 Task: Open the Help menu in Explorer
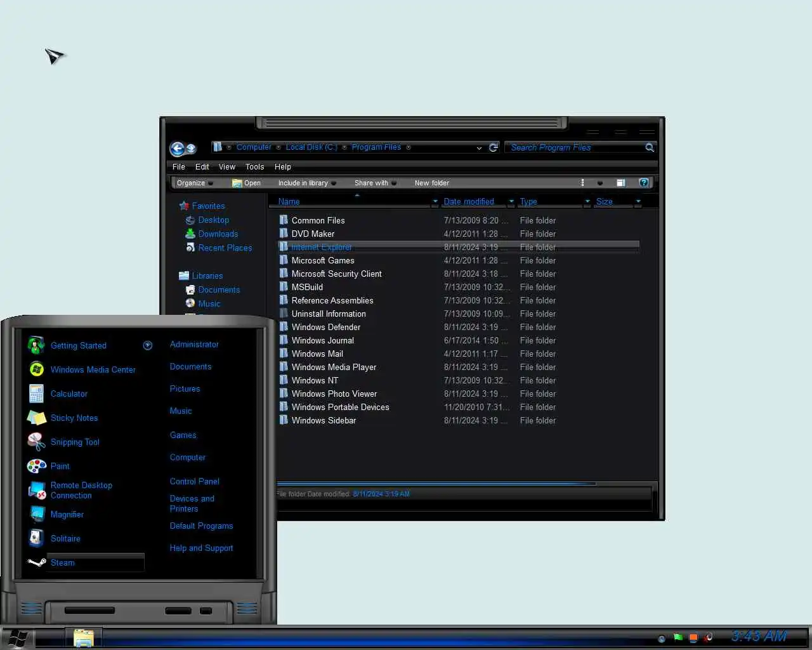283,167
